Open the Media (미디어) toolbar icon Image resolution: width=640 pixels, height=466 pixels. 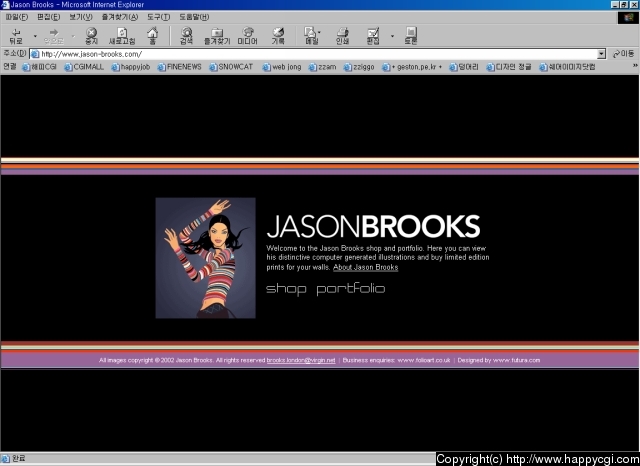click(247, 36)
